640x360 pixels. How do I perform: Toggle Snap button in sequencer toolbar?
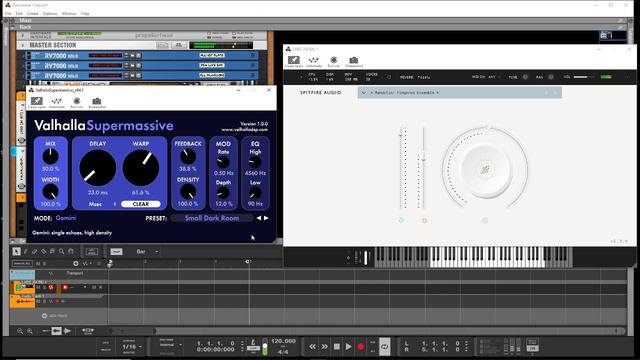[116, 251]
